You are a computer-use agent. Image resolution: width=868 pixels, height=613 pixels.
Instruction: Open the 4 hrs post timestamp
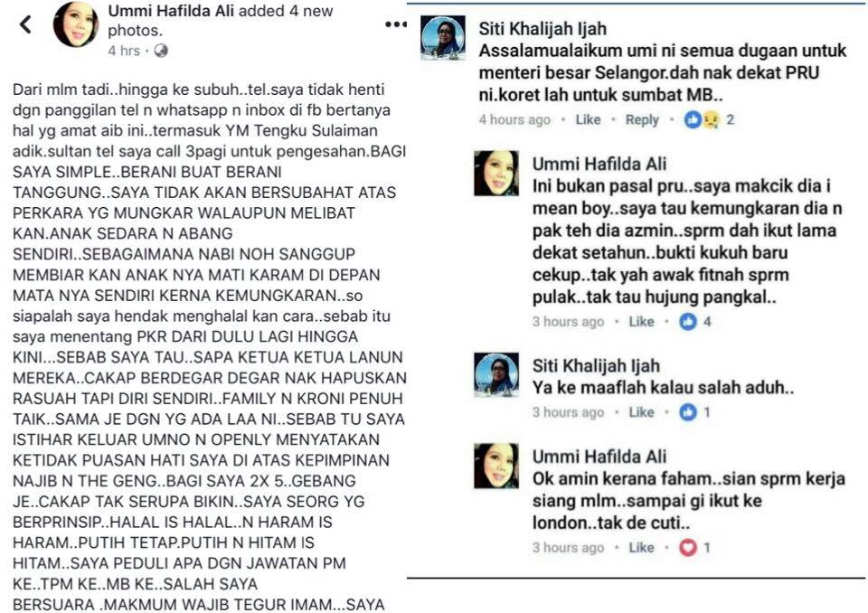[x=124, y=51]
